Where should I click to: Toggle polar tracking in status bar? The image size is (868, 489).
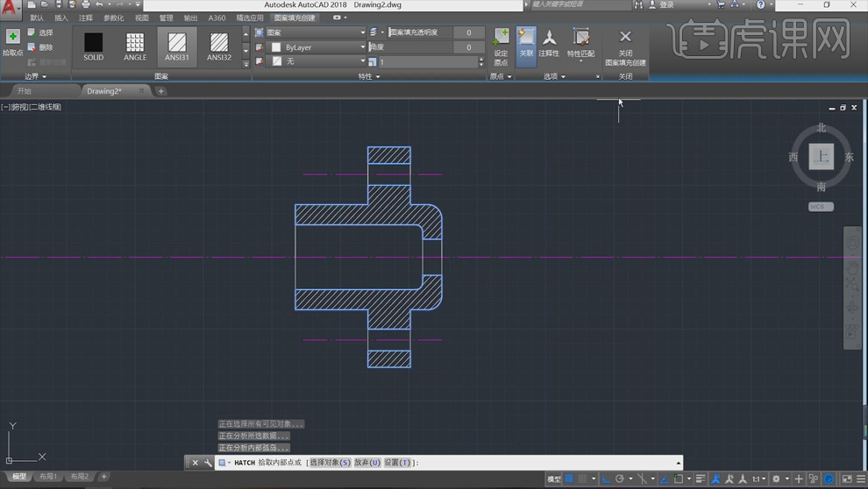(620, 479)
